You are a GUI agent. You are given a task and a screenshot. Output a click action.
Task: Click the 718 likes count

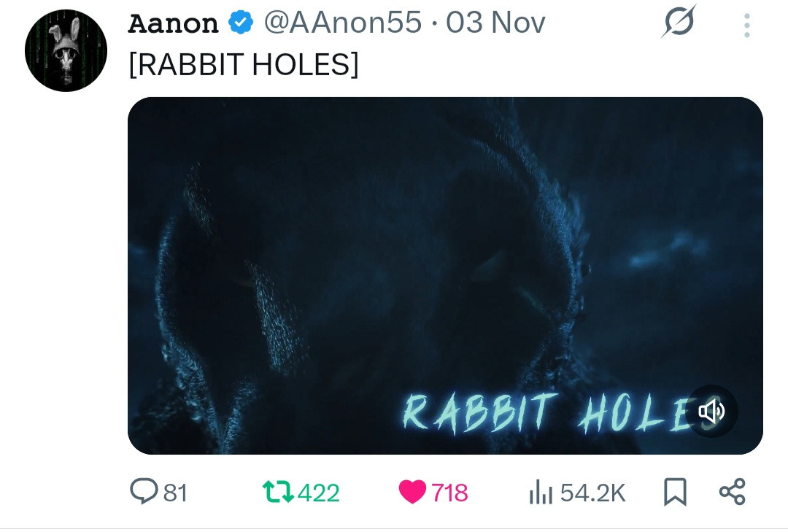click(449, 493)
